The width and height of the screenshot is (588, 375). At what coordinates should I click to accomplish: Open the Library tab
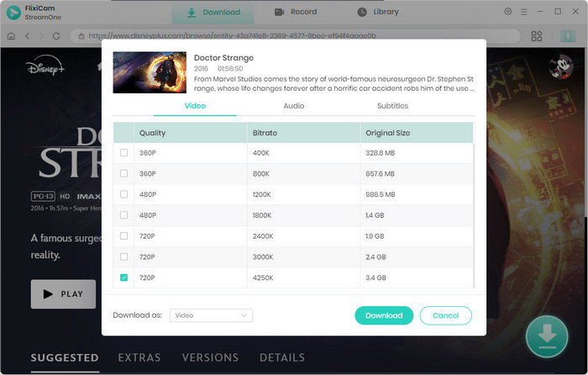tap(378, 12)
